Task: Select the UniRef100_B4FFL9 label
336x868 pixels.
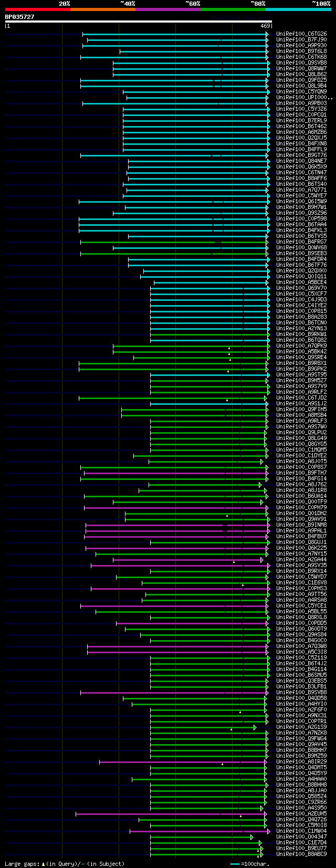Action: pos(301,149)
